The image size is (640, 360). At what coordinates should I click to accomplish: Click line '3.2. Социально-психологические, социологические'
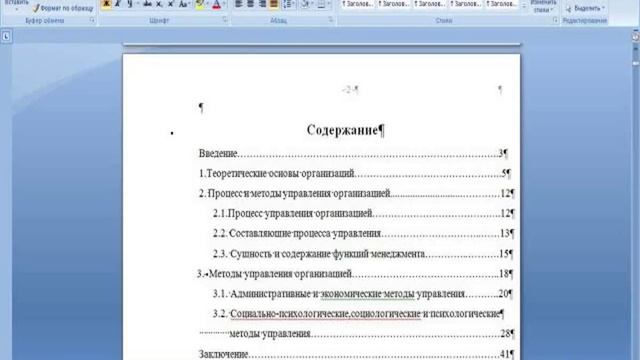(x=358, y=314)
